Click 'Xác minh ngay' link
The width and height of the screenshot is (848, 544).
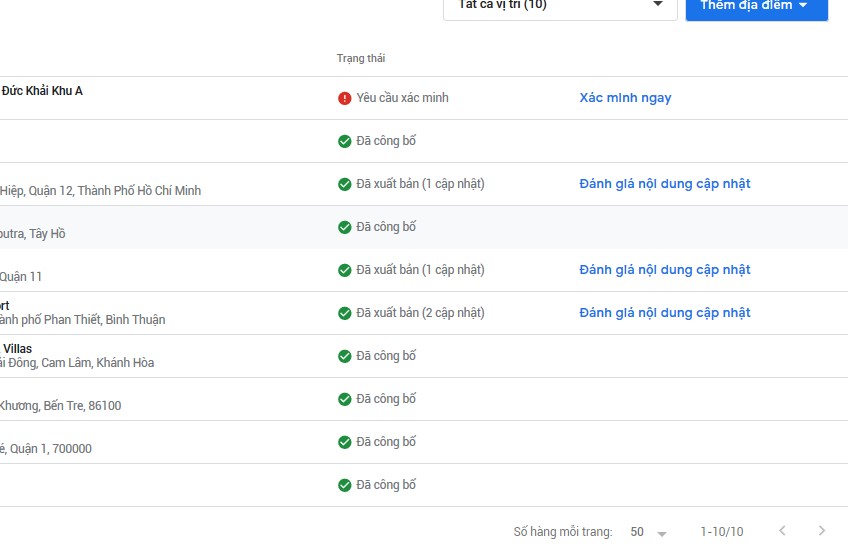click(x=625, y=98)
